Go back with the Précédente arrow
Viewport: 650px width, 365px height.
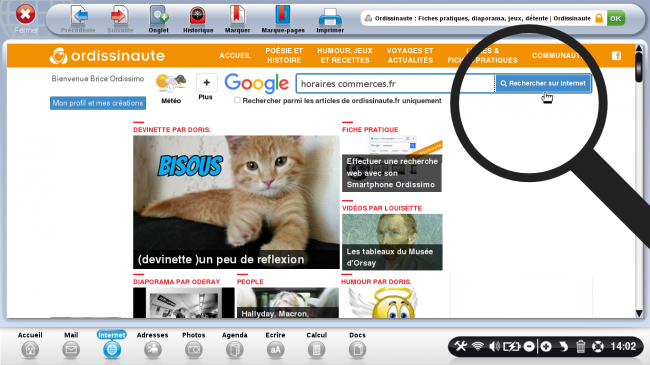click(78, 19)
